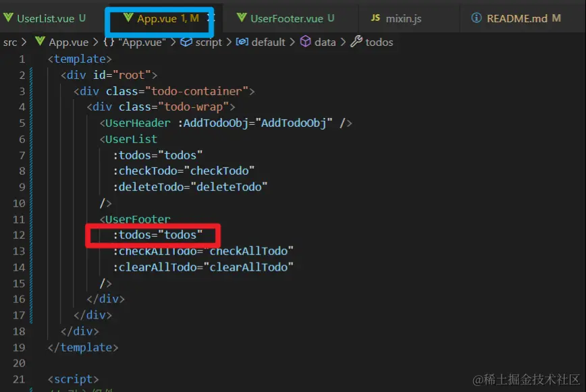The image size is (586, 392).
Task: Click the src breadcrumb segment
Action: point(10,43)
